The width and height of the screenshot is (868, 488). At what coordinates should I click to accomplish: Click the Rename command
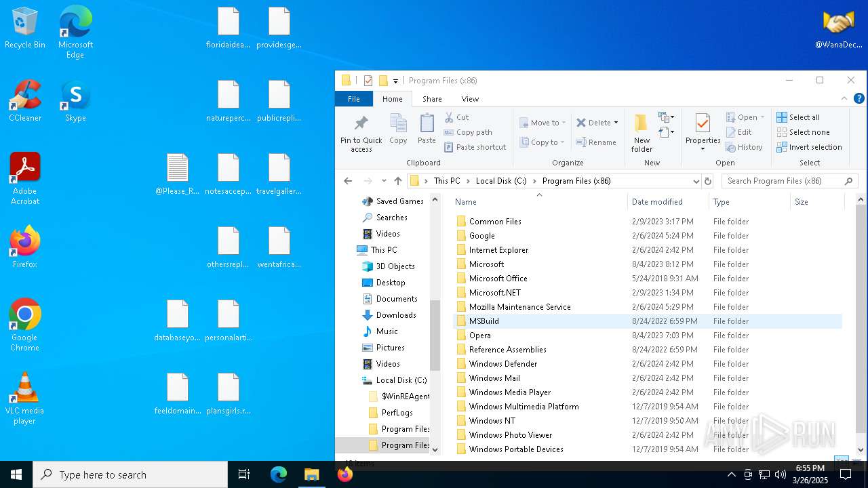(x=596, y=142)
